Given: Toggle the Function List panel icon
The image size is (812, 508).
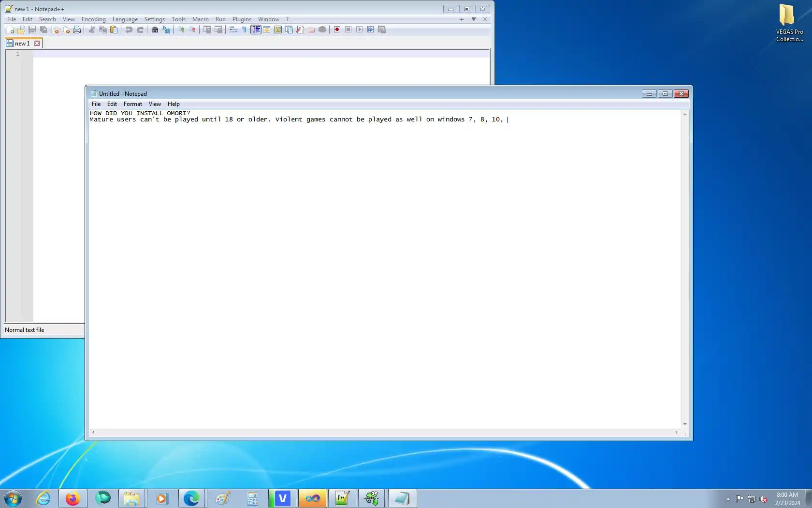Looking at the screenshot, I should pyautogui.click(x=300, y=30).
